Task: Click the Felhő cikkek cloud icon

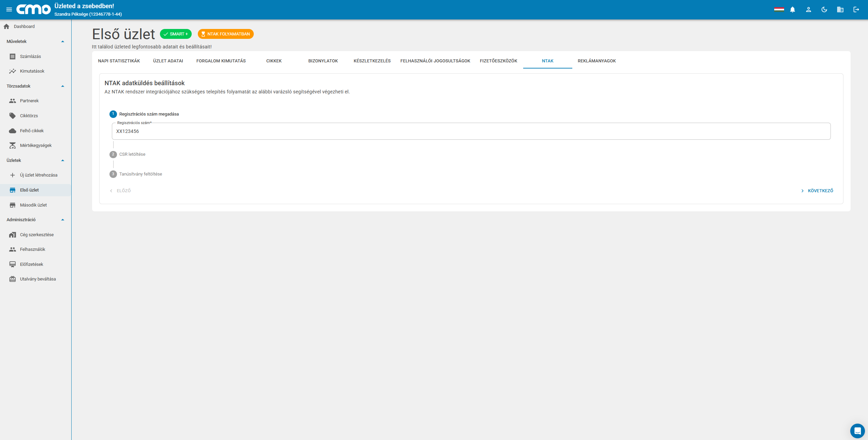Action: pyautogui.click(x=13, y=131)
